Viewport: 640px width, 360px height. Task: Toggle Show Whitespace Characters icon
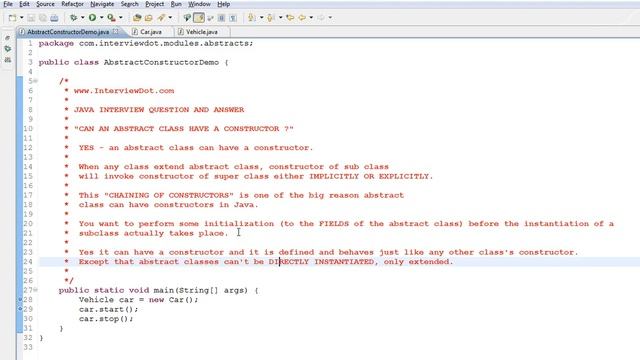click(x=233, y=18)
